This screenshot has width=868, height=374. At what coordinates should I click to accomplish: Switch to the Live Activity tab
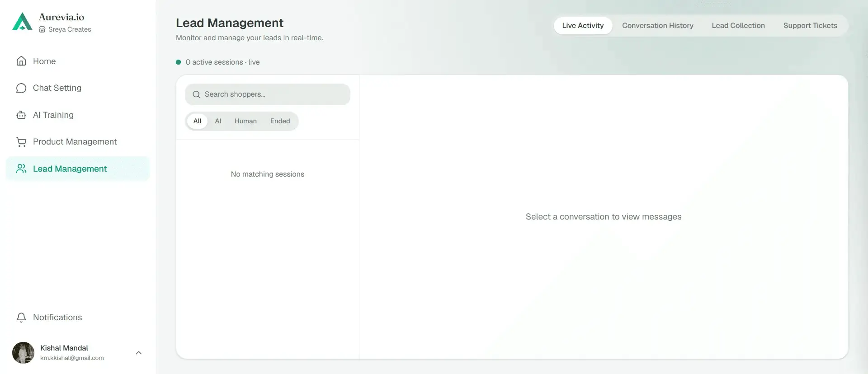click(x=583, y=26)
